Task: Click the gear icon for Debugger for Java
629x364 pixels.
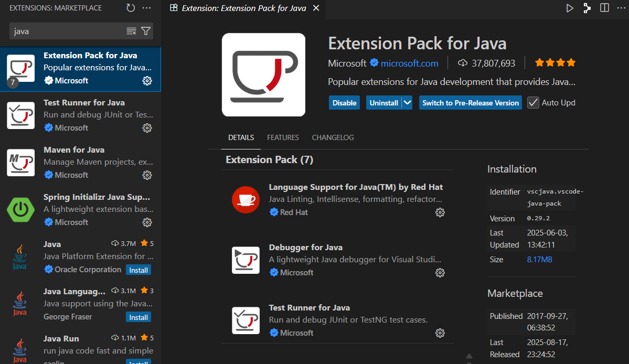Action: pos(440,273)
